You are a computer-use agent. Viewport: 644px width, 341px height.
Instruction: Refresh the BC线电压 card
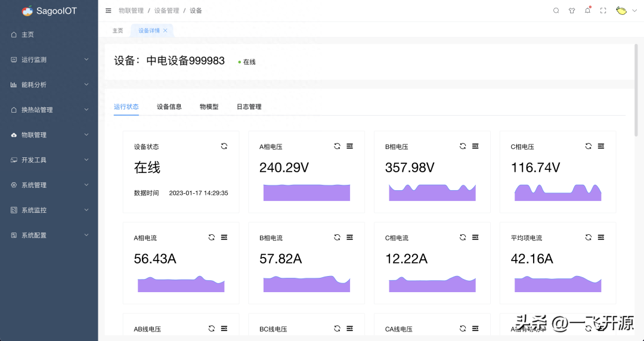coord(337,328)
